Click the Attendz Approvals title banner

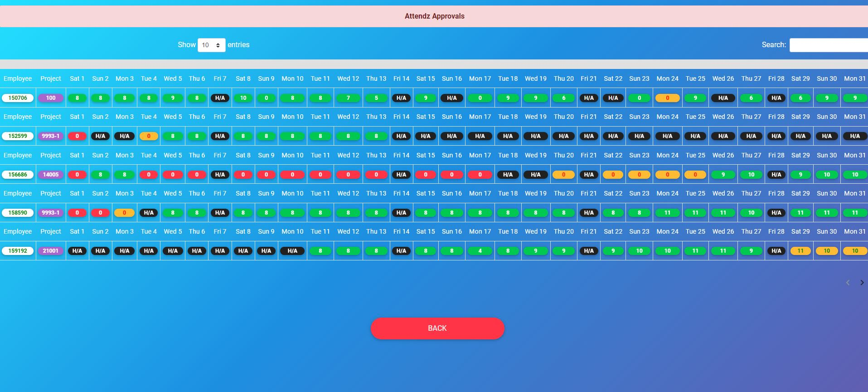[434, 16]
